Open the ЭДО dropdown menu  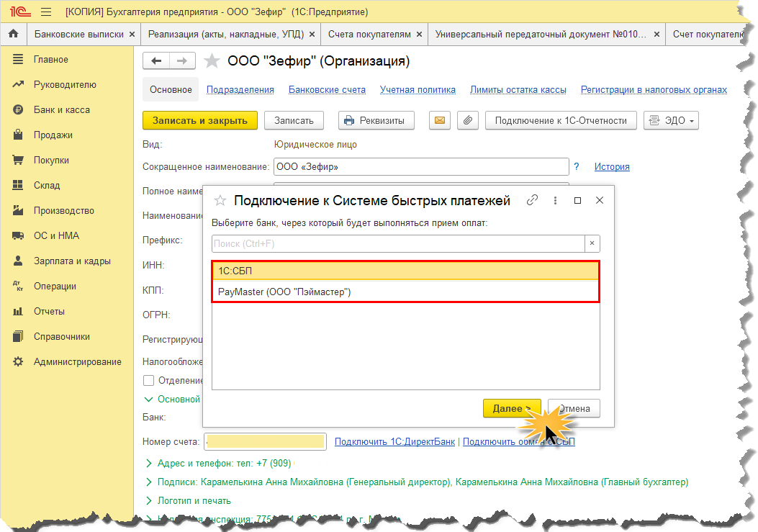[671, 120]
